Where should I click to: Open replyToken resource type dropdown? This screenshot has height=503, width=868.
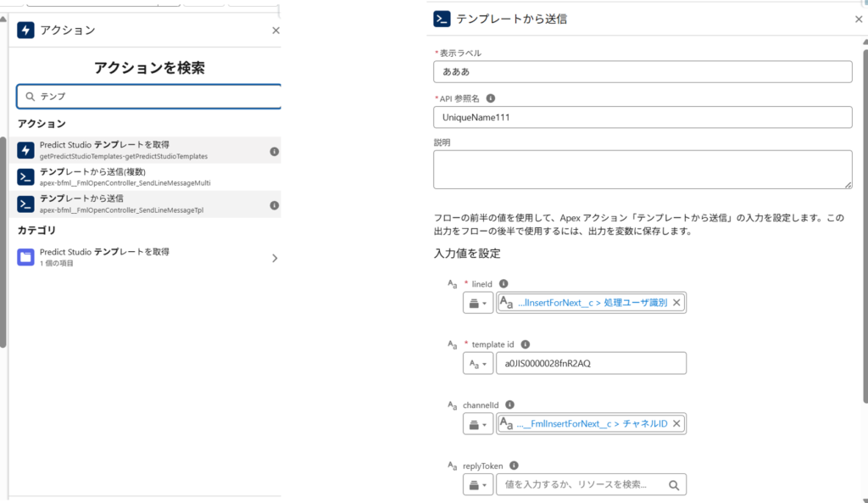(478, 485)
